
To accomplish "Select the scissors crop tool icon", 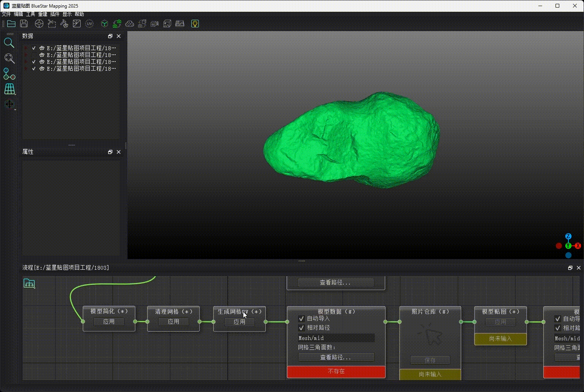I will click(x=52, y=24).
